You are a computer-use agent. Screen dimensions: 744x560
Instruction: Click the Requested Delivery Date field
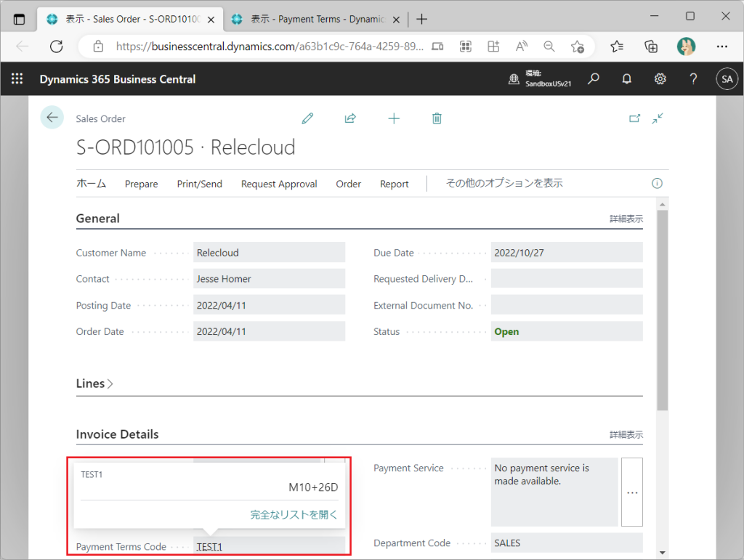click(x=567, y=278)
